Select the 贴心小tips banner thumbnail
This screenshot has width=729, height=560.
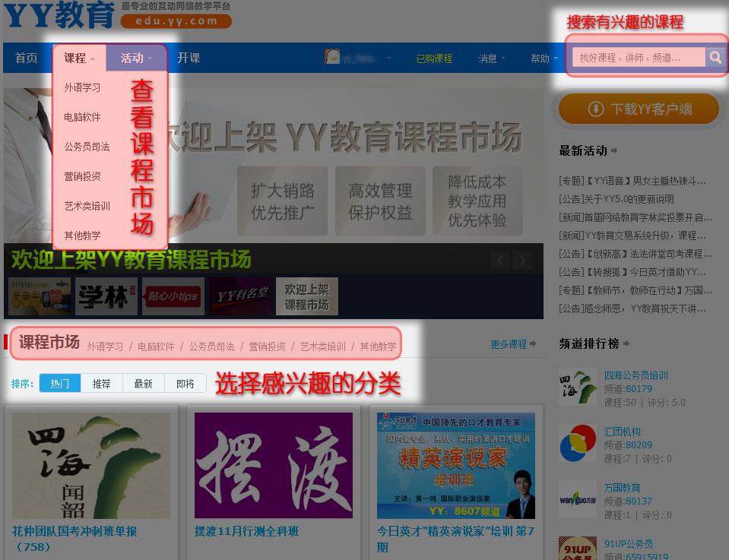coord(173,296)
